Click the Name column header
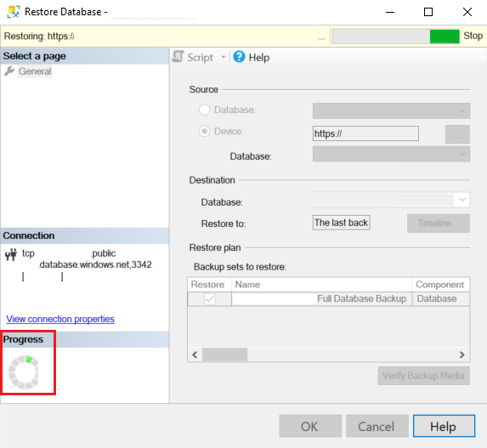This screenshot has width=487, height=448. [322, 285]
